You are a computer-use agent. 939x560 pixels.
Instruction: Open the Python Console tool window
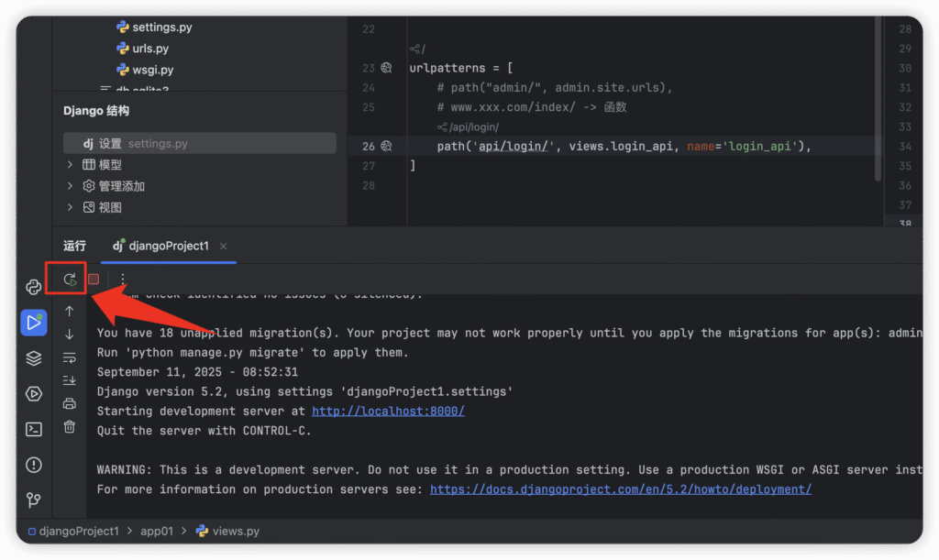34,287
